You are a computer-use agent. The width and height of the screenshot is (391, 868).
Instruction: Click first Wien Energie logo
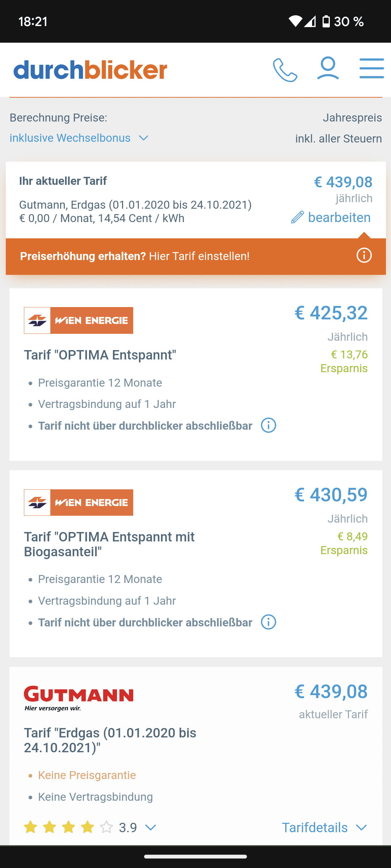click(79, 320)
